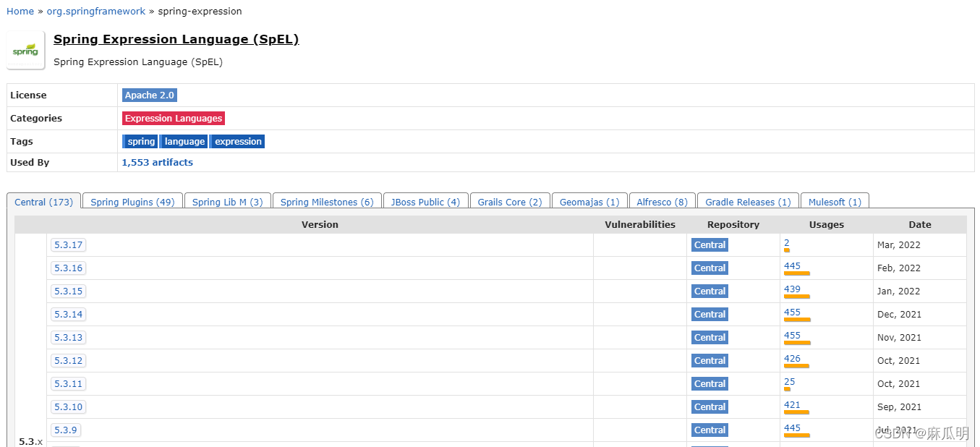Open version 5.3.17 details
The height and width of the screenshot is (447, 980).
click(68, 244)
